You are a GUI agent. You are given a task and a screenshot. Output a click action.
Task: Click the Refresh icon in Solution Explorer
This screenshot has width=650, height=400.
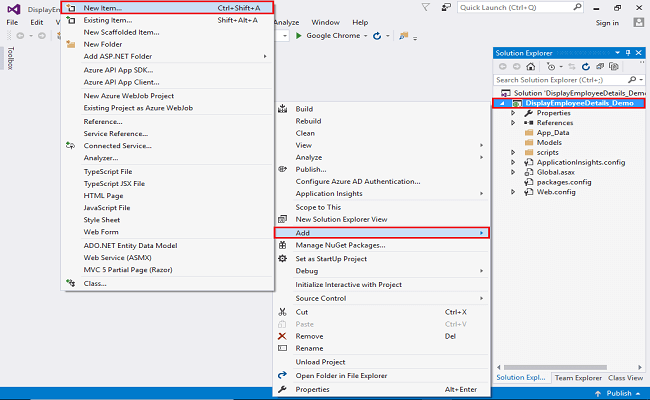pos(585,66)
